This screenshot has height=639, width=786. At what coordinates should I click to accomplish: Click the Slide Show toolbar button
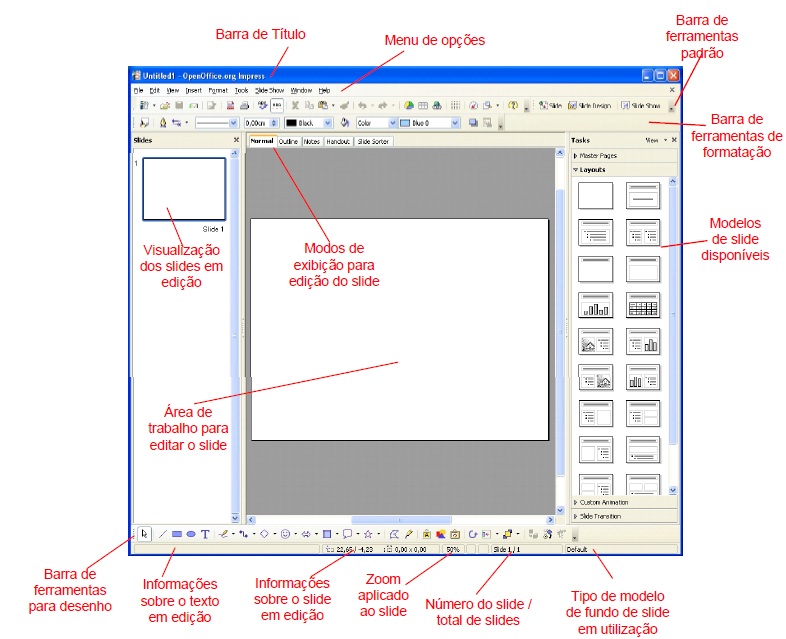(641, 105)
